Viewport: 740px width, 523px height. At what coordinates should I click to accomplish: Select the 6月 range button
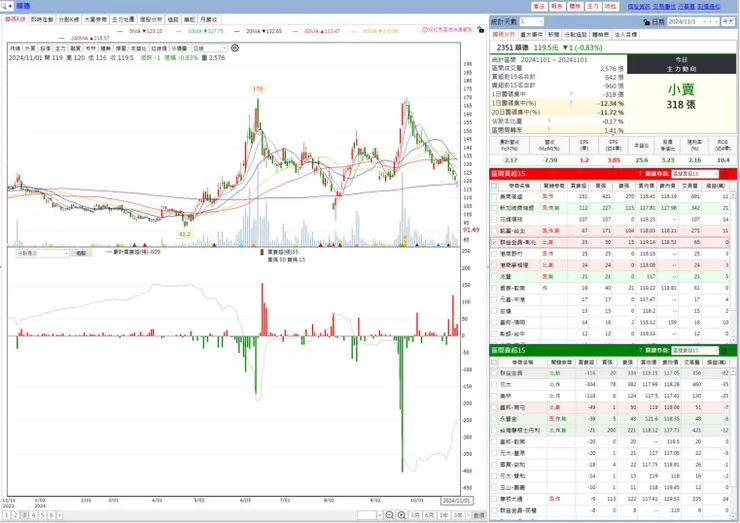click(x=429, y=515)
